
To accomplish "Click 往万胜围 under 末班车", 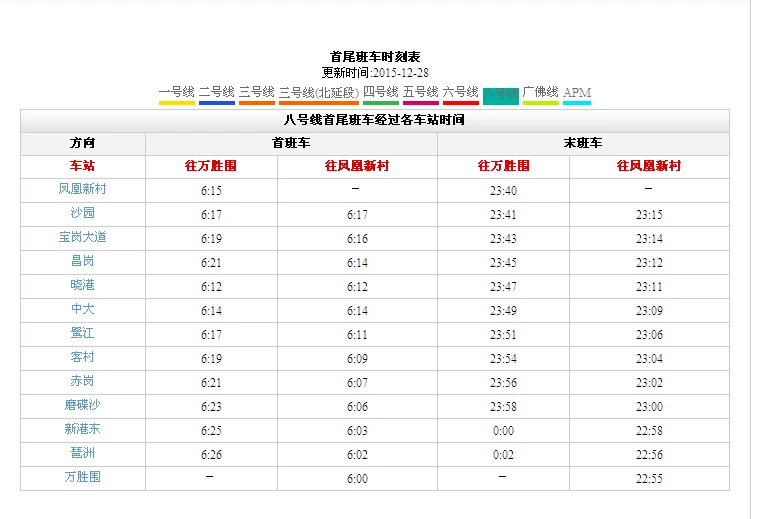I will pyautogui.click(x=503, y=166).
